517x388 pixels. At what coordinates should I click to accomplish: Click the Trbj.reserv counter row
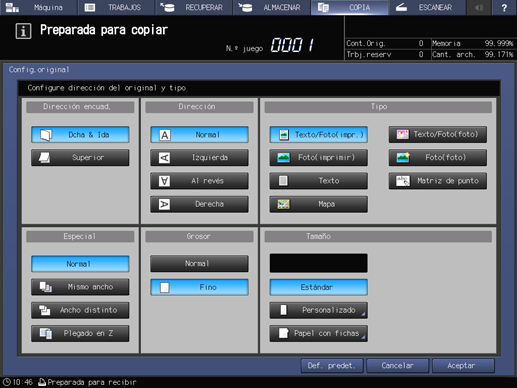[x=387, y=54]
